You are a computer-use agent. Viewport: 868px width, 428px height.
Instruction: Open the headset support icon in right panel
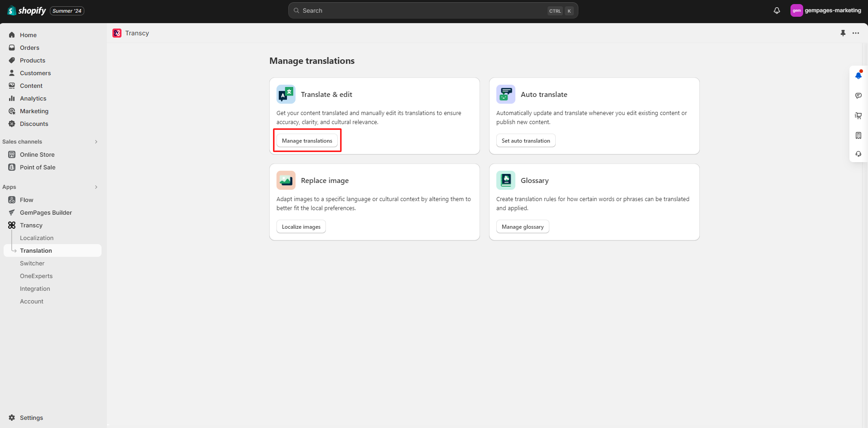coord(858,154)
